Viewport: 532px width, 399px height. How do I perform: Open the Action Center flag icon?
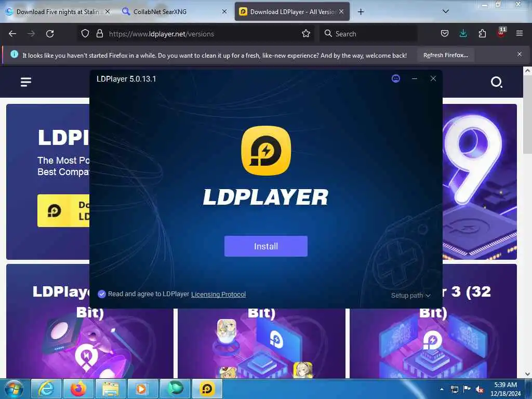[x=467, y=389]
